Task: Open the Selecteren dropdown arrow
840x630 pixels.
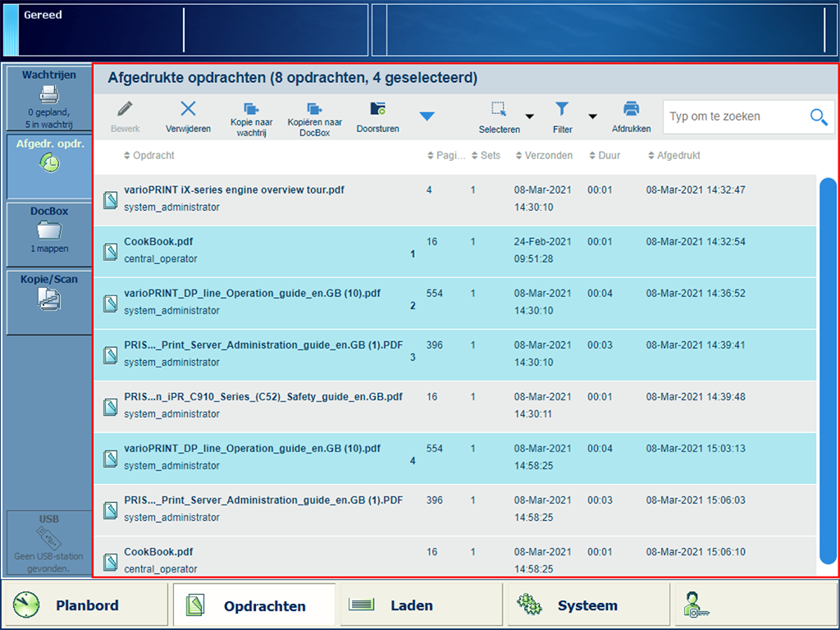Action: click(x=529, y=116)
